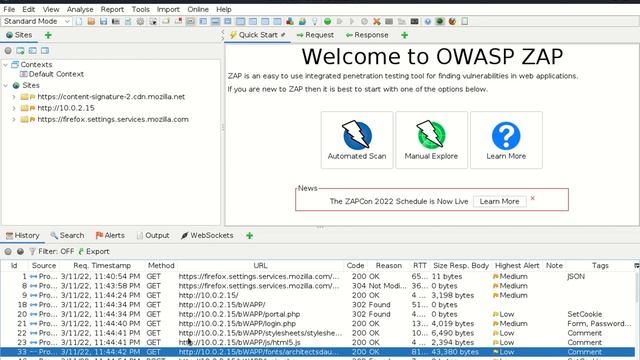
Task: Toggle History link-with-Sites-selection target button
Action: (x=20, y=251)
